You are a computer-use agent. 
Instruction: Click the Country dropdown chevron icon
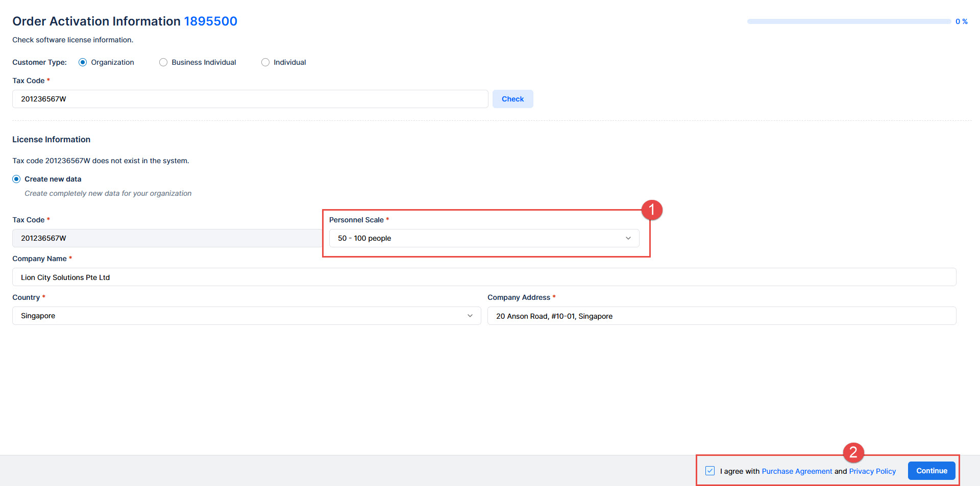tap(470, 316)
